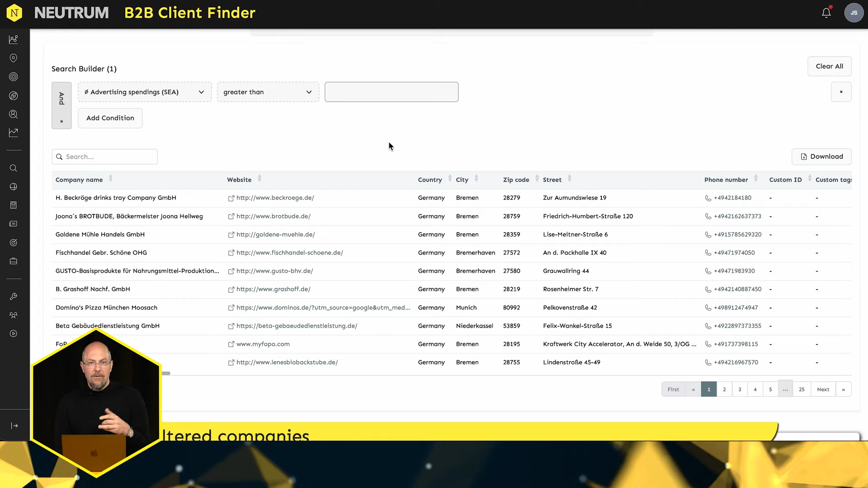The height and width of the screenshot is (488, 868).
Task: Call phone icon for +4942184180
Action: [708, 198]
